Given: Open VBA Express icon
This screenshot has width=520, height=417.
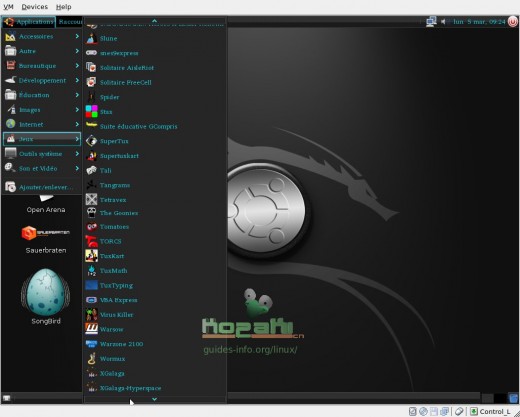Looking at the screenshot, I should (x=91, y=300).
